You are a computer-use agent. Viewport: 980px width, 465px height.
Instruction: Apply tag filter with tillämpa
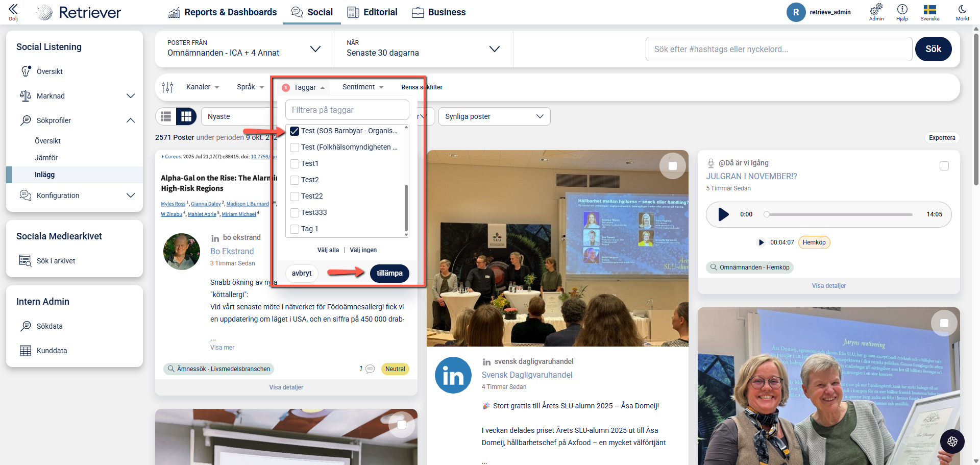pyautogui.click(x=389, y=273)
